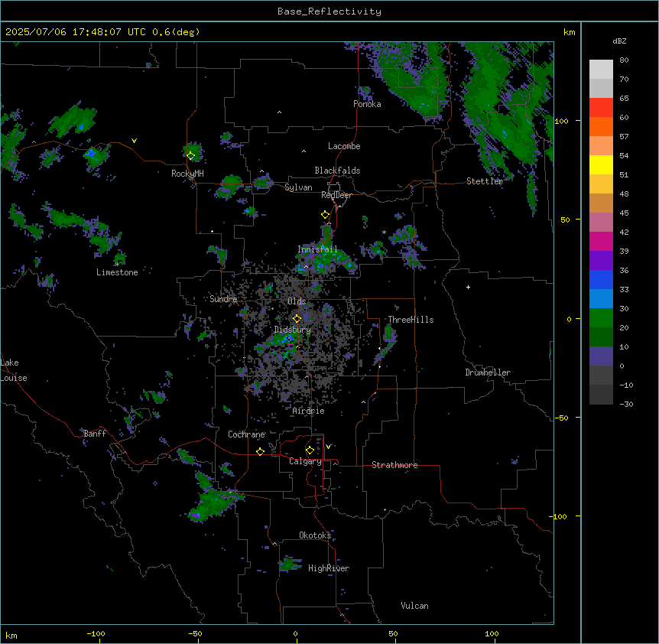Click the Ponoka city label
659x644 pixels.
pyautogui.click(x=367, y=104)
